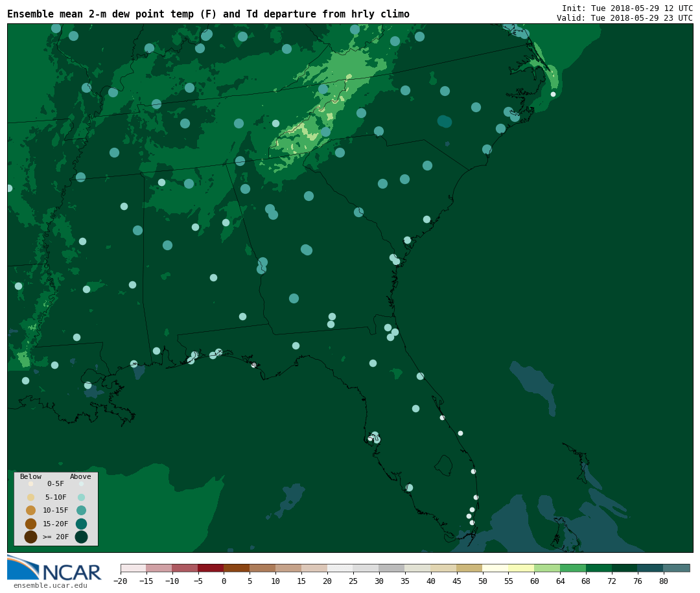Click the teal 'Above 15-20F' legend circle
The height and width of the screenshot is (593, 700).
coord(81,524)
